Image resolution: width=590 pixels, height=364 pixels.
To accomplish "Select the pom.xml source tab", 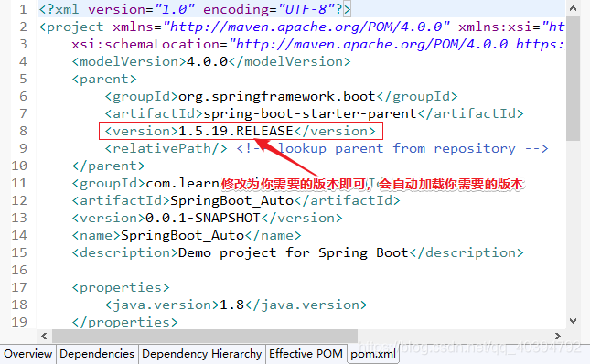I will 373,354.
